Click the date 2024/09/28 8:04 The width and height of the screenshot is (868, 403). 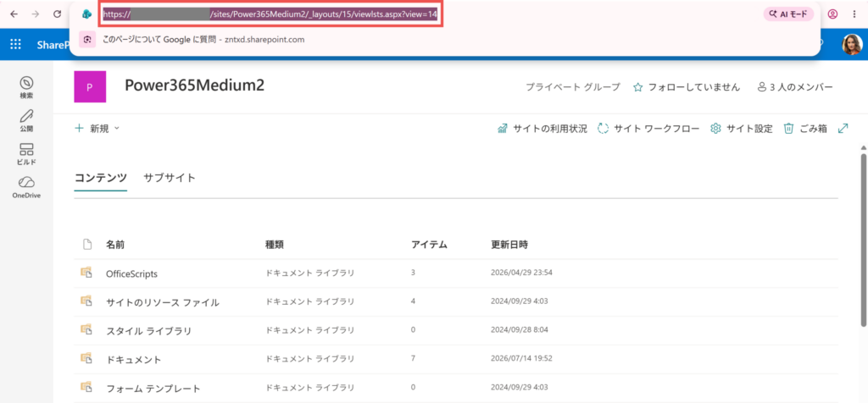tap(520, 330)
